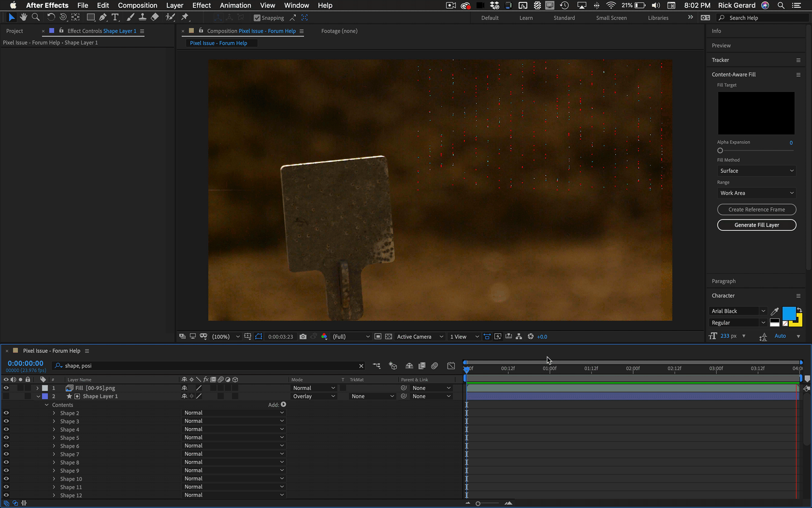Switch to the Project panel tab

14,31
